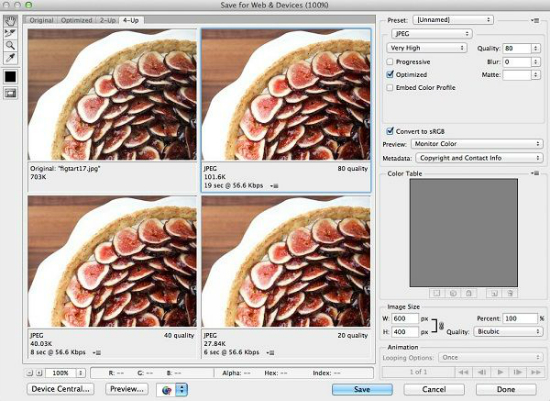The height and width of the screenshot is (401, 550).
Task: Open Device Central
Action: pos(61,389)
